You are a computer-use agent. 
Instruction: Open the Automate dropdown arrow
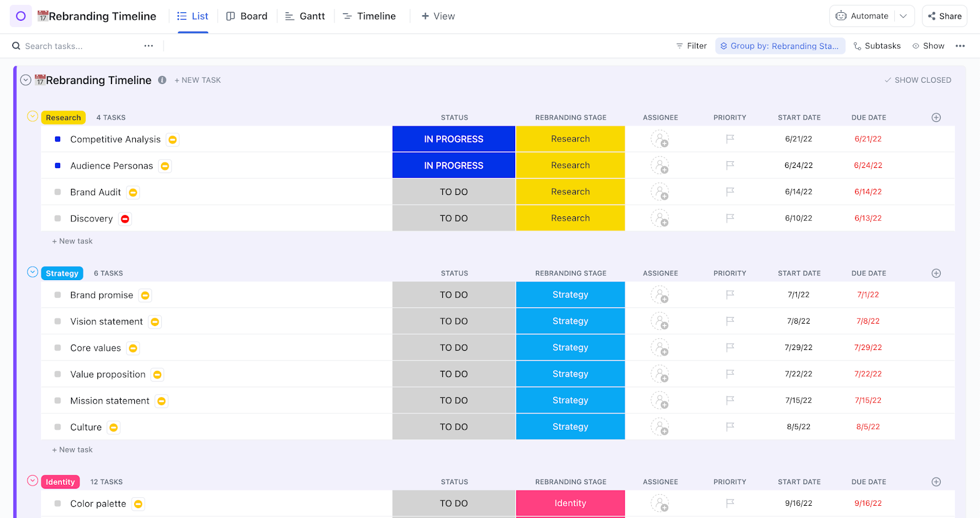[903, 16]
